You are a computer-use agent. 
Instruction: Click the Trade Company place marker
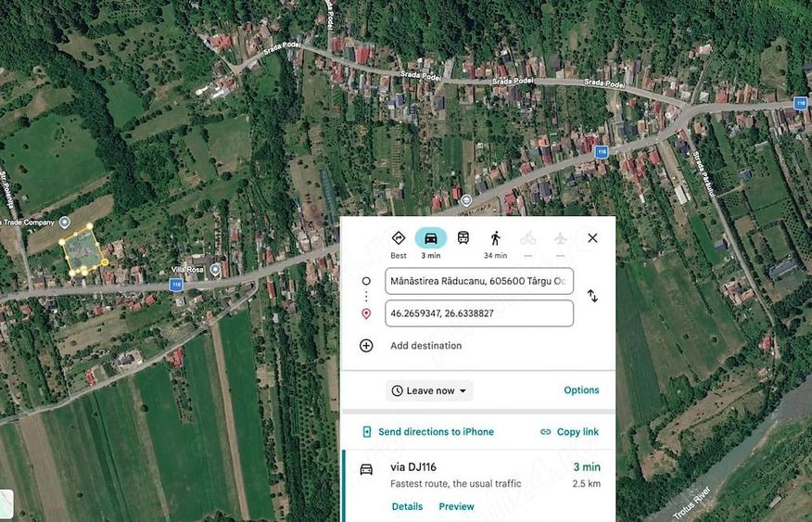65,223
